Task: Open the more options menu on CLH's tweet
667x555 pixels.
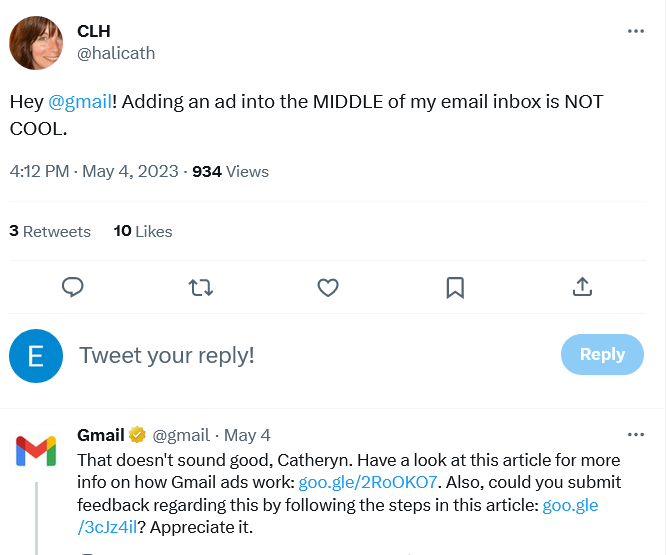Action: pyautogui.click(x=636, y=31)
